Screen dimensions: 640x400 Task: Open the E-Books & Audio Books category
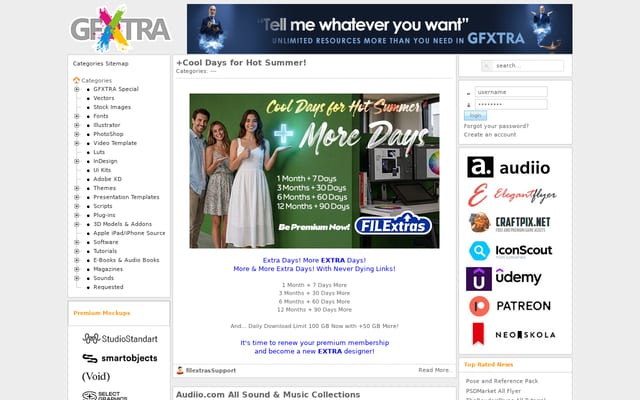pyautogui.click(x=127, y=260)
